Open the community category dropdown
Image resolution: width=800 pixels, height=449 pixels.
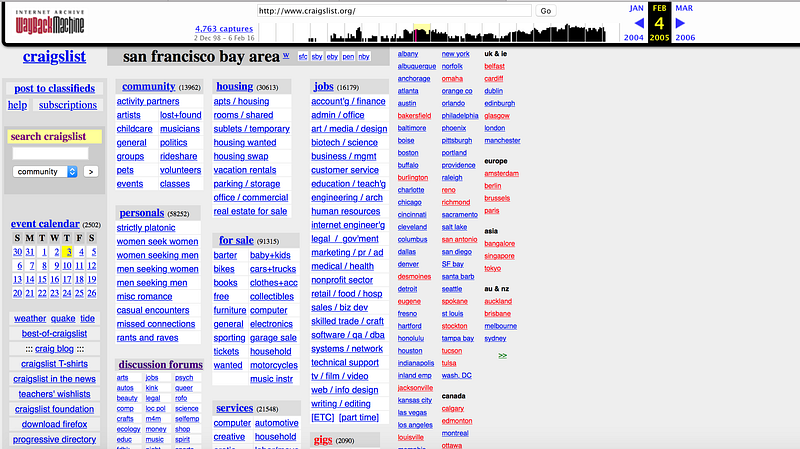45,172
